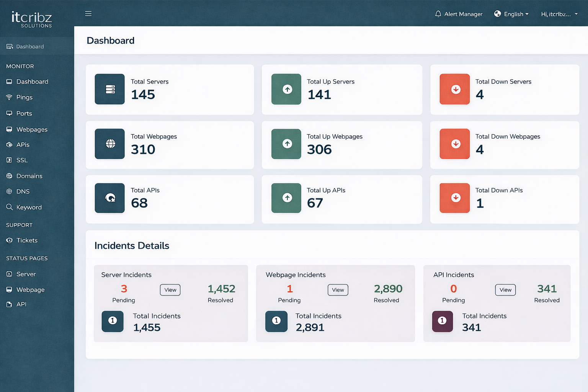Click the Keyword search icon in sidebar
This screenshot has height=392, width=588.
point(9,207)
